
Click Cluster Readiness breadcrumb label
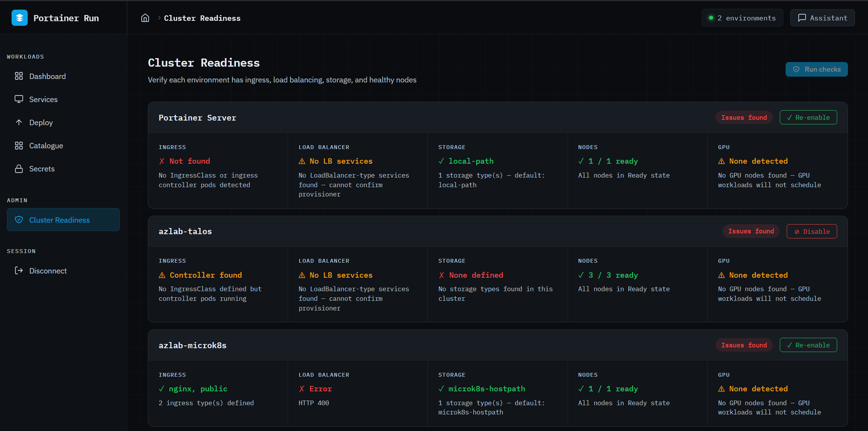pos(202,18)
